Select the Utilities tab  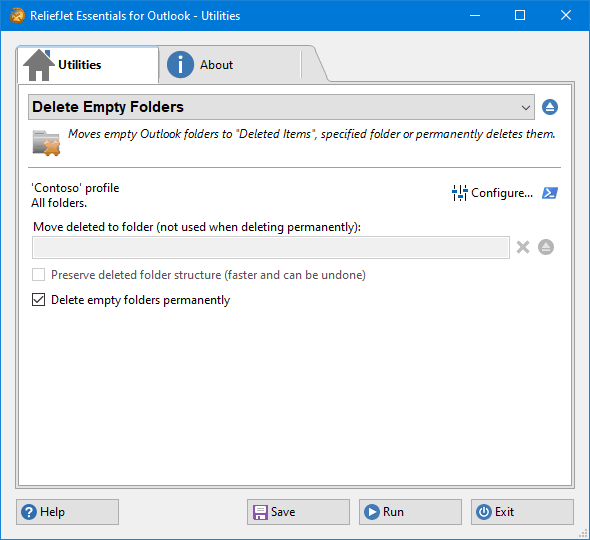(88, 65)
